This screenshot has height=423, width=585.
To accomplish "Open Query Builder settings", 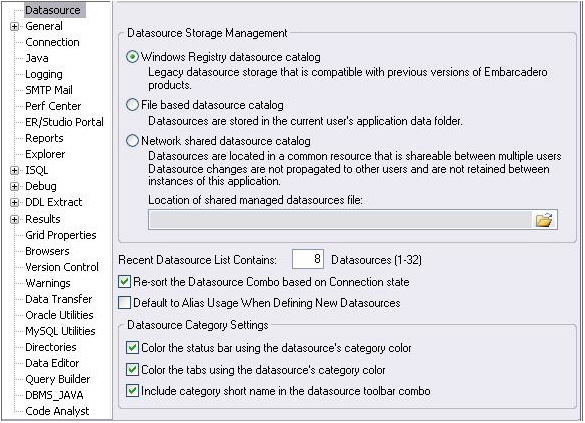I will [58, 379].
